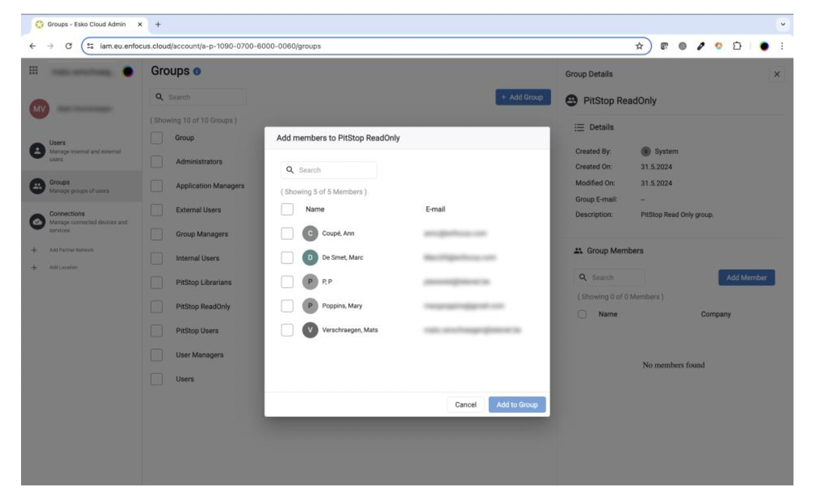Click the browser address bar URL
816x504 pixels.
point(210,46)
